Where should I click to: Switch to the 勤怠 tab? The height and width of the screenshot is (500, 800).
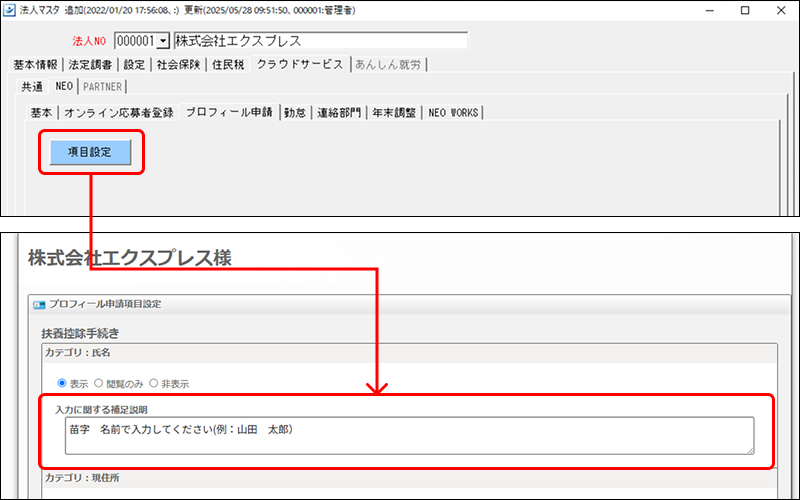[x=295, y=112]
